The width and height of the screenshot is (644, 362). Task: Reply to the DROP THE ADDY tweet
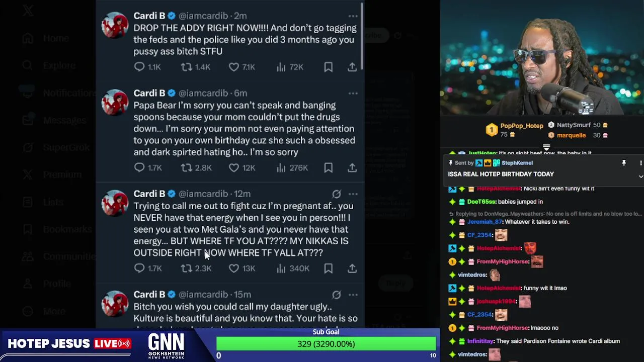pos(139,67)
